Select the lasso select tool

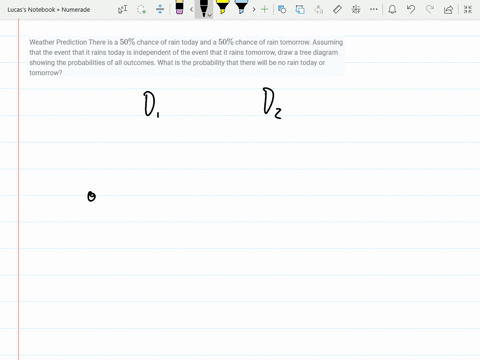click(x=141, y=9)
